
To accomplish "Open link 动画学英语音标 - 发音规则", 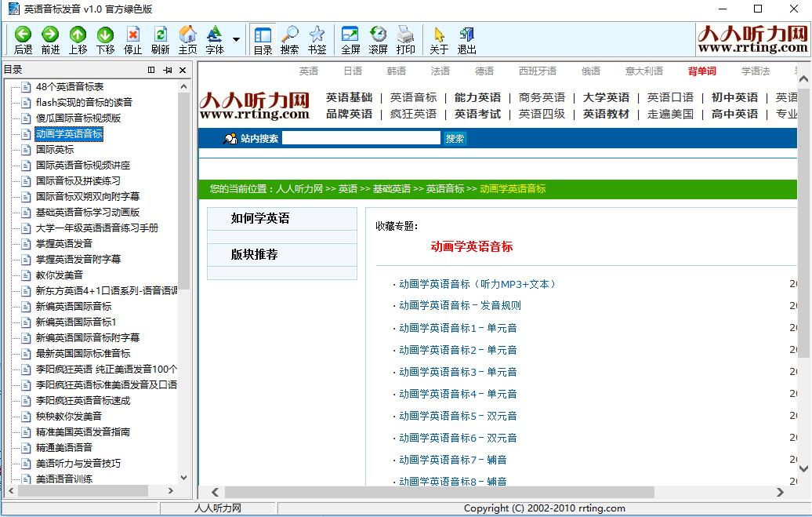I will (459, 306).
